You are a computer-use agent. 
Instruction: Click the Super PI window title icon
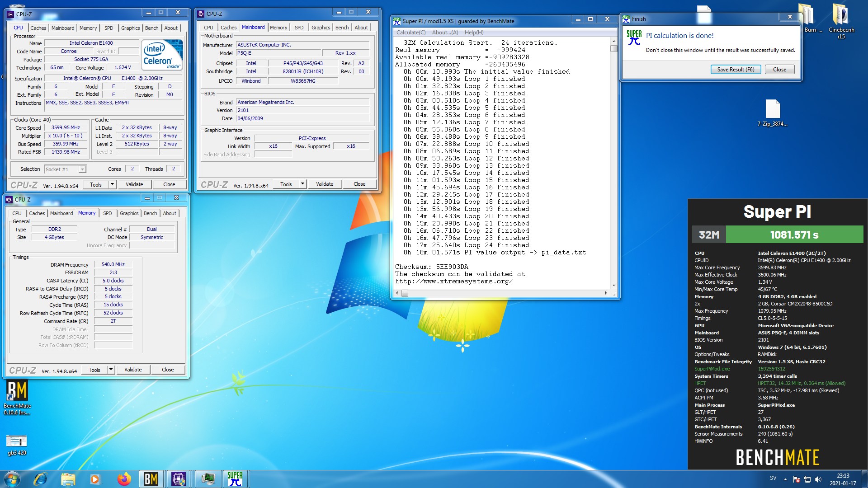pos(397,21)
